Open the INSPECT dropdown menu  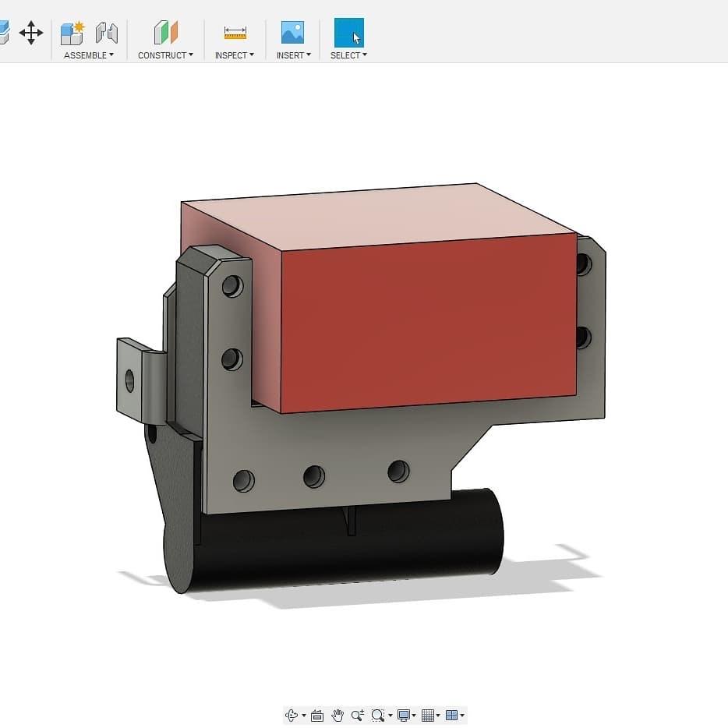235,55
